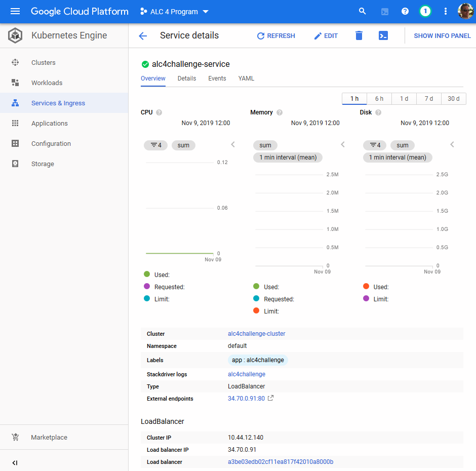
Task: Open external endpoint link icon
Action: pyautogui.click(x=270, y=398)
